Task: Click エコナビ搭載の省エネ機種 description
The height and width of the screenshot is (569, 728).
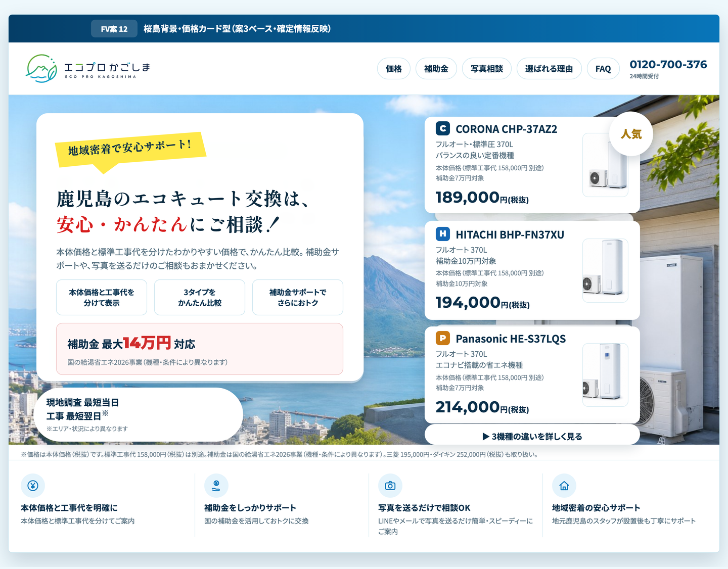Action: click(479, 365)
